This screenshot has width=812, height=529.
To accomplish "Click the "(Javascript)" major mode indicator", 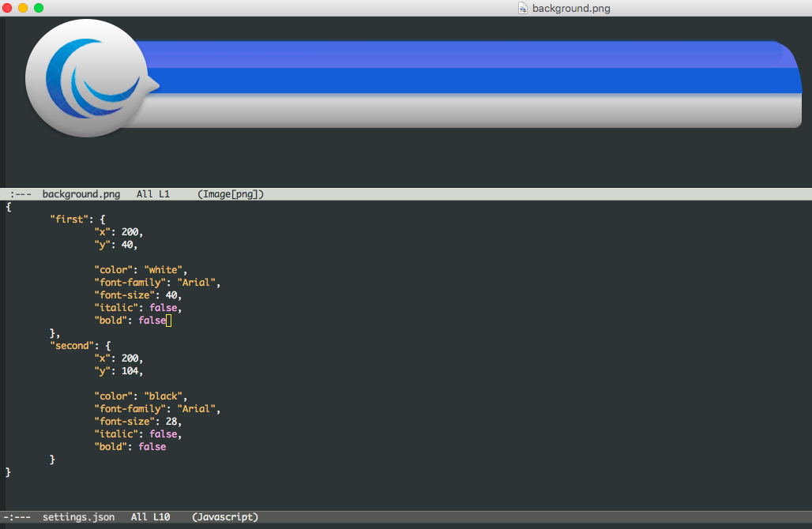I will pos(225,517).
